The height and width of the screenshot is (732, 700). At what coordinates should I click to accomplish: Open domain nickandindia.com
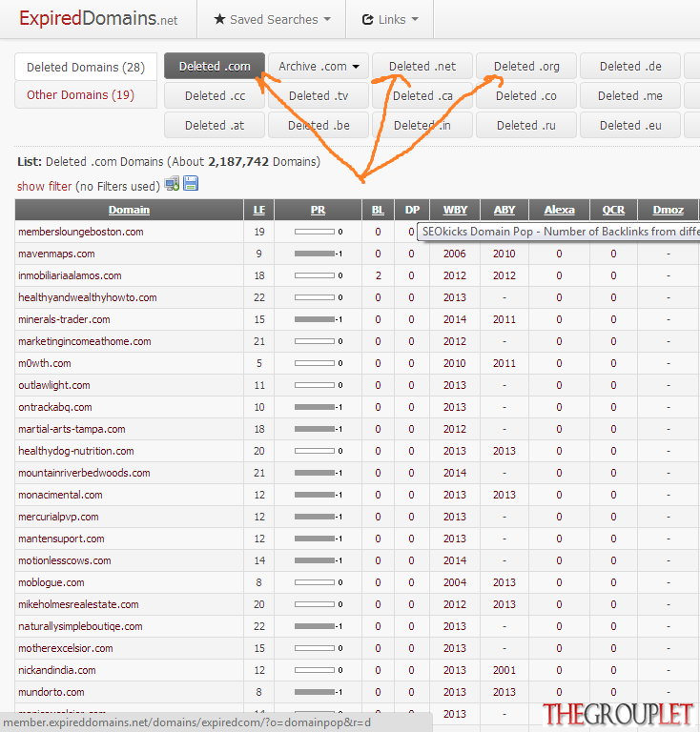(57, 670)
